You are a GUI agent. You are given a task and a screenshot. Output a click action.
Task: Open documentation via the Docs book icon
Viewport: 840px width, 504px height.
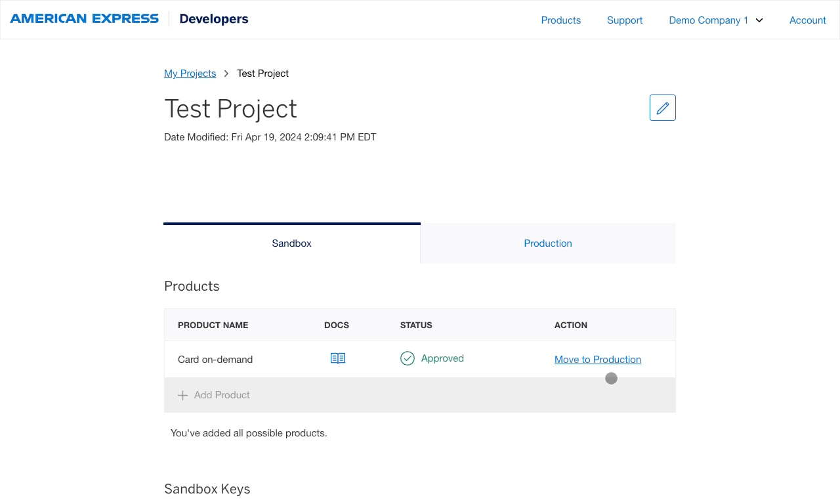(337, 358)
